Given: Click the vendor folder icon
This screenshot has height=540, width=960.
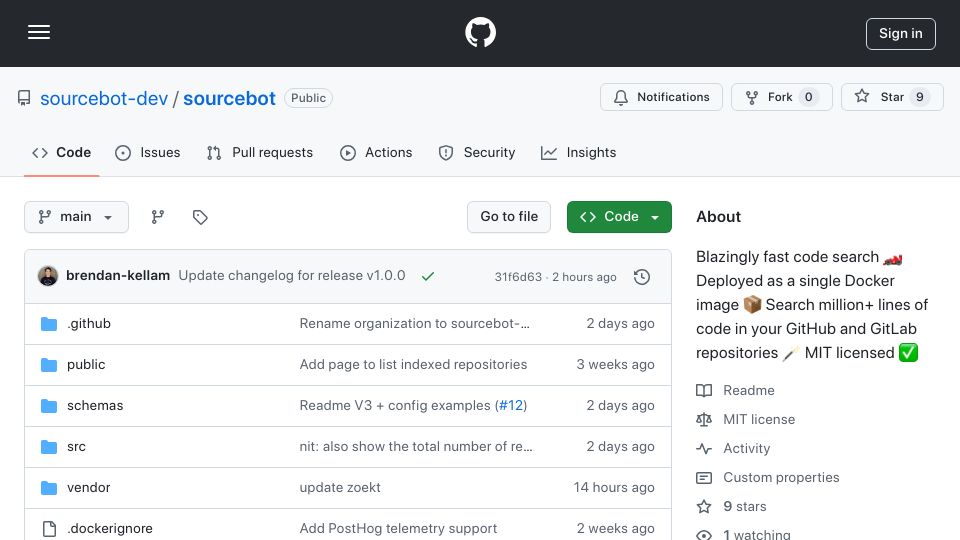Looking at the screenshot, I should click(49, 488).
